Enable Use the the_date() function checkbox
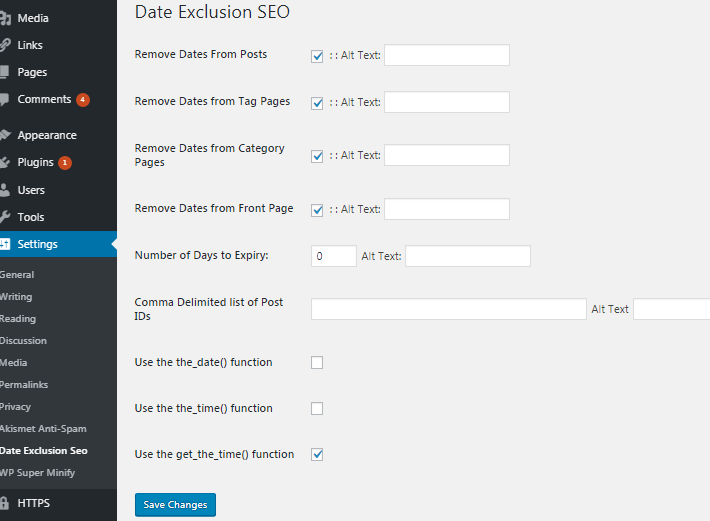The height and width of the screenshot is (521, 710). point(317,363)
